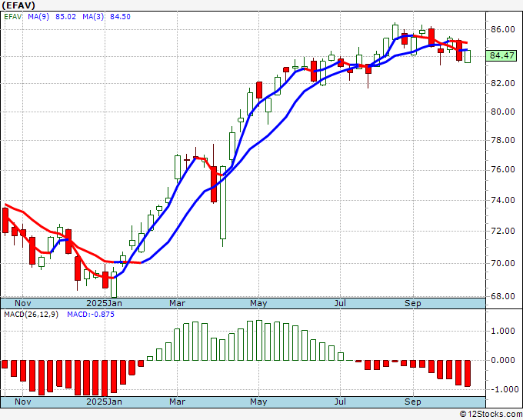Click the MA(9) legend label
523x420 pixels.
pyautogui.click(x=38, y=17)
